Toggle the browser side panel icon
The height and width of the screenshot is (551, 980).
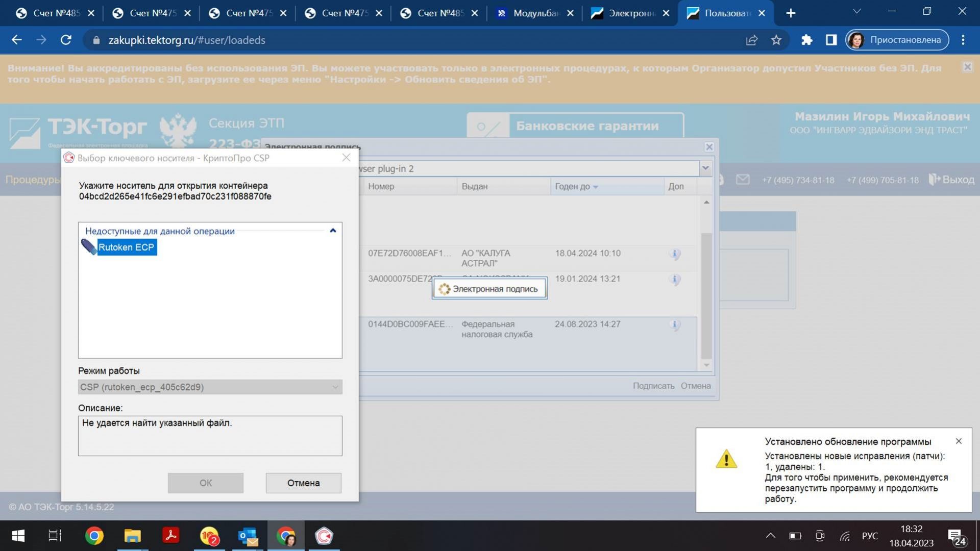pyautogui.click(x=831, y=40)
